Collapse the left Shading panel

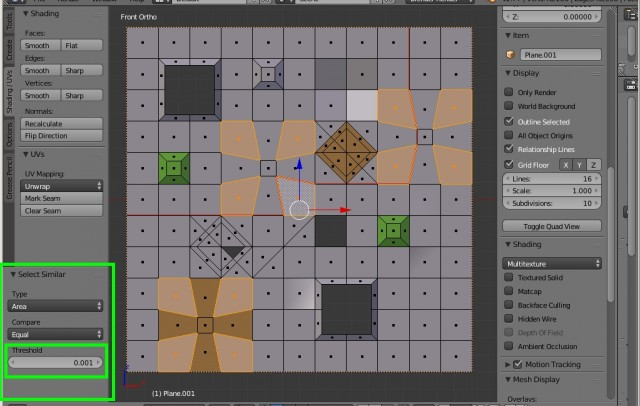25,13
